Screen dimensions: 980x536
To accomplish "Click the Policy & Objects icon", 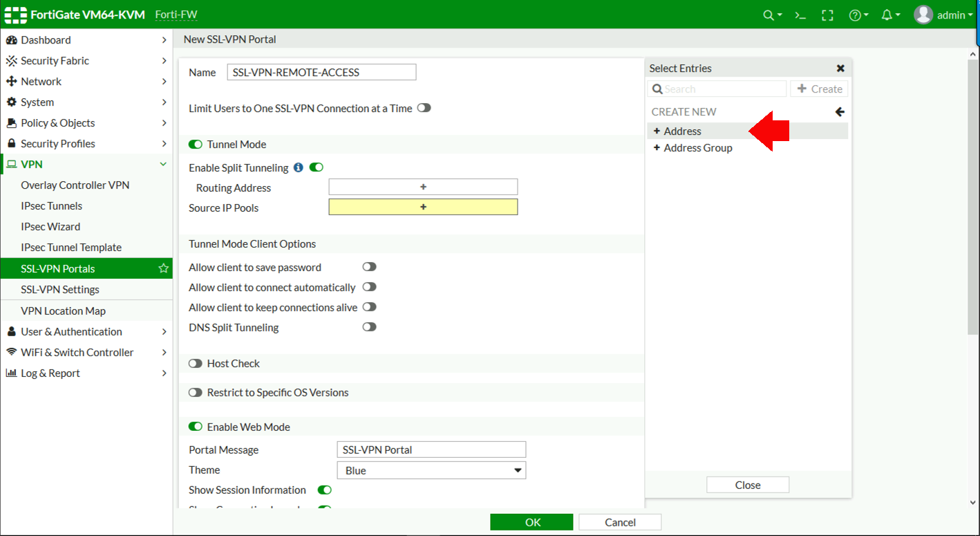I will 11,123.
